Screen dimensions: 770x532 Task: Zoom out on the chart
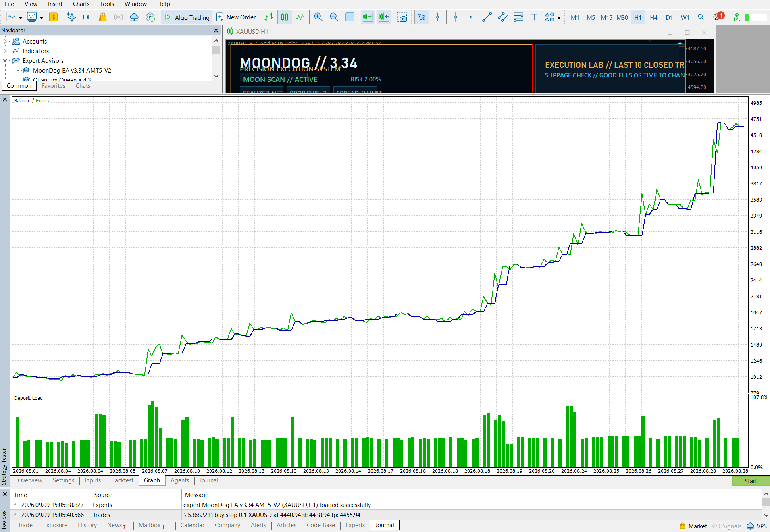click(334, 17)
